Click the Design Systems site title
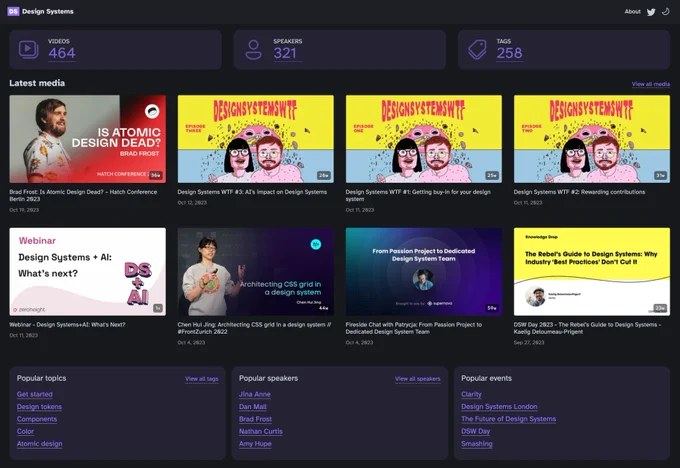The width and height of the screenshot is (680, 468). point(48,11)
